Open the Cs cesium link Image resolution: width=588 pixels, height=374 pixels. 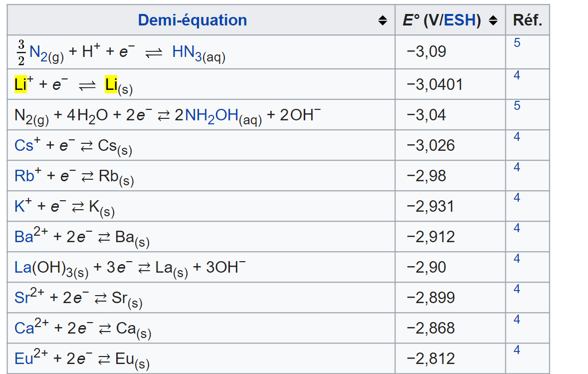(x=24, y=145)
